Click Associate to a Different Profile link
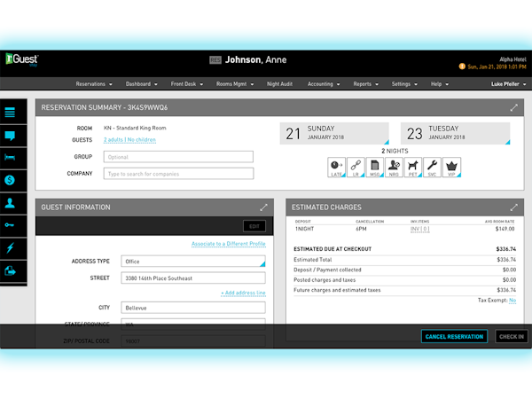Screen dimensions: 532x399 [228, 244]
